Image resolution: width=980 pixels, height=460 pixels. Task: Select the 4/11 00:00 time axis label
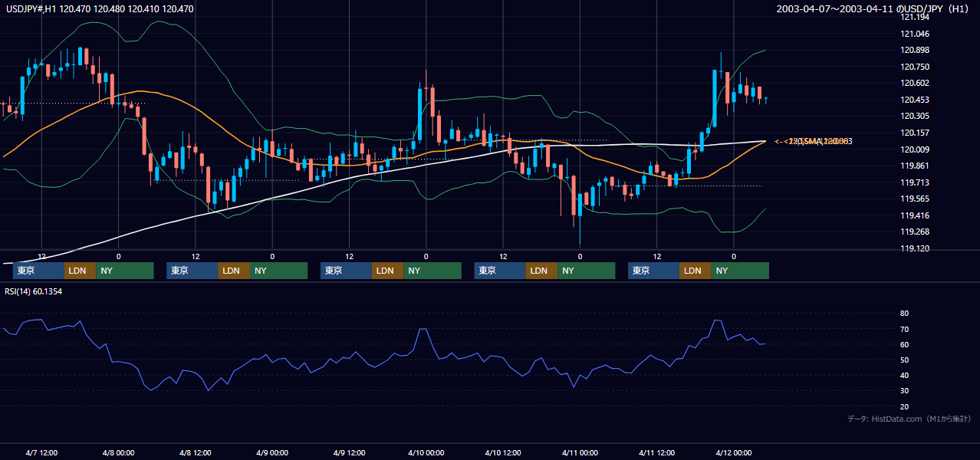(580, 452)
